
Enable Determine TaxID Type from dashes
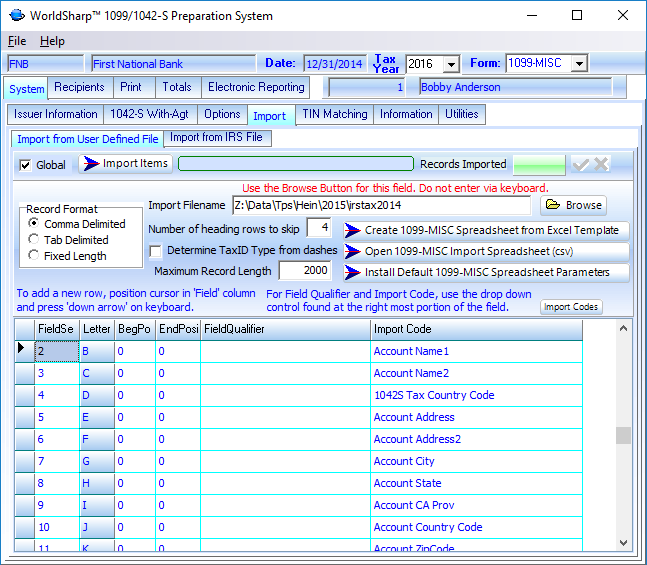pyautogui.click(x=156, y=251)
